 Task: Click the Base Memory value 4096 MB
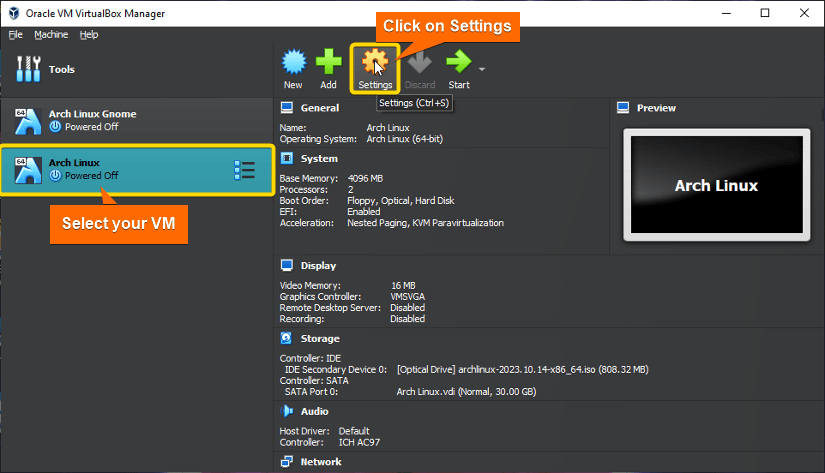[x=365, y=178]
